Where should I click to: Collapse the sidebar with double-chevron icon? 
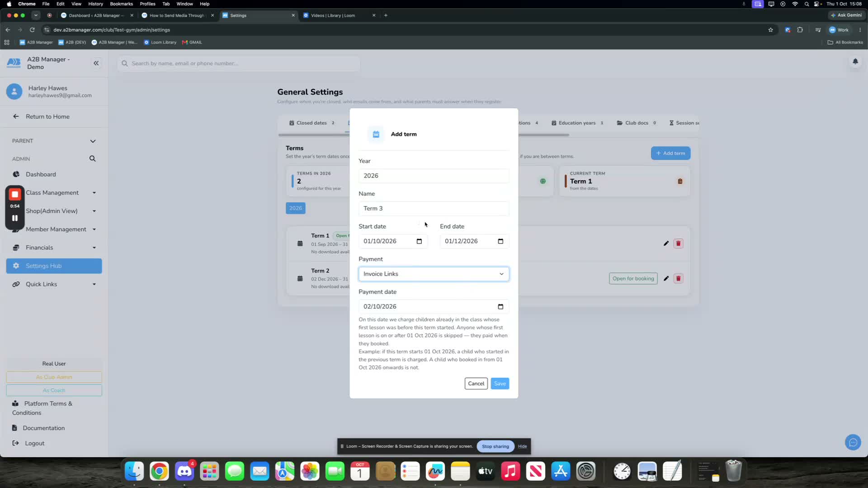click(x=96, y=63)
